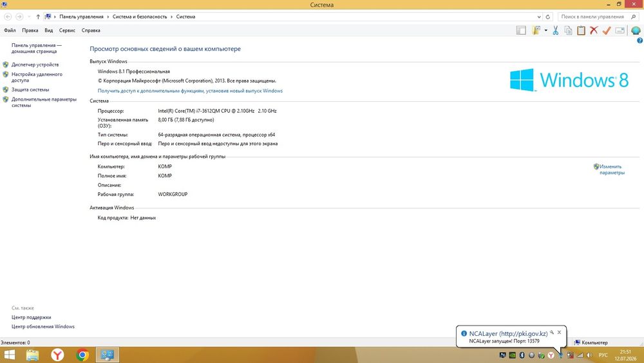The image size is (644, 363).
Task: Open the Правка menu
Action: 30,30
